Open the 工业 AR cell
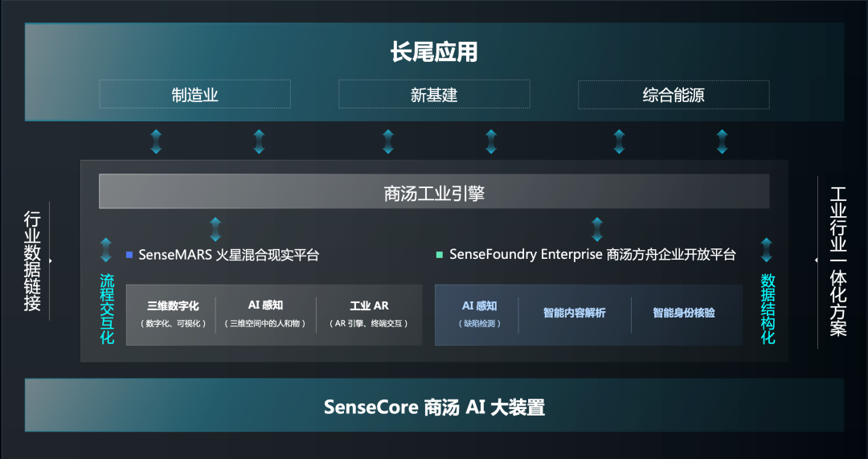The width and height of the screenshot is (868, 459). pyautogui.click(x=369, y=314)
